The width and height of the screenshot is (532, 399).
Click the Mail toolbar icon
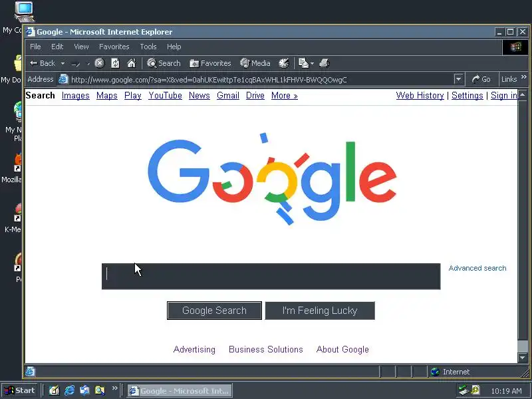(303, 63)
